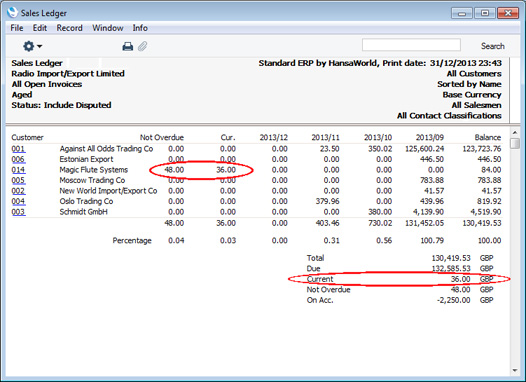Open customer link 014
This screenshot has height=382, width=526.
[x=18, y=170]
